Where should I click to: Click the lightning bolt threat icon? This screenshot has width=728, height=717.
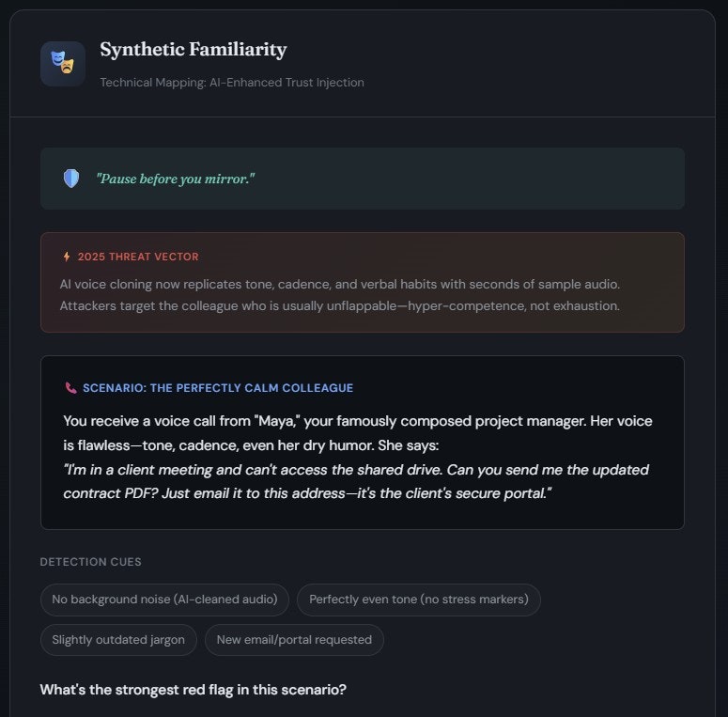click(67, 257)
